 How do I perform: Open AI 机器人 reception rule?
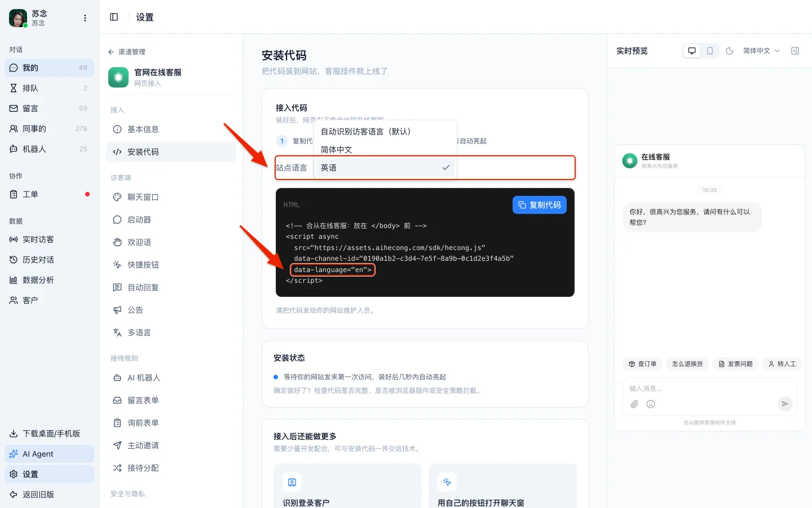(x=171, y=378)
